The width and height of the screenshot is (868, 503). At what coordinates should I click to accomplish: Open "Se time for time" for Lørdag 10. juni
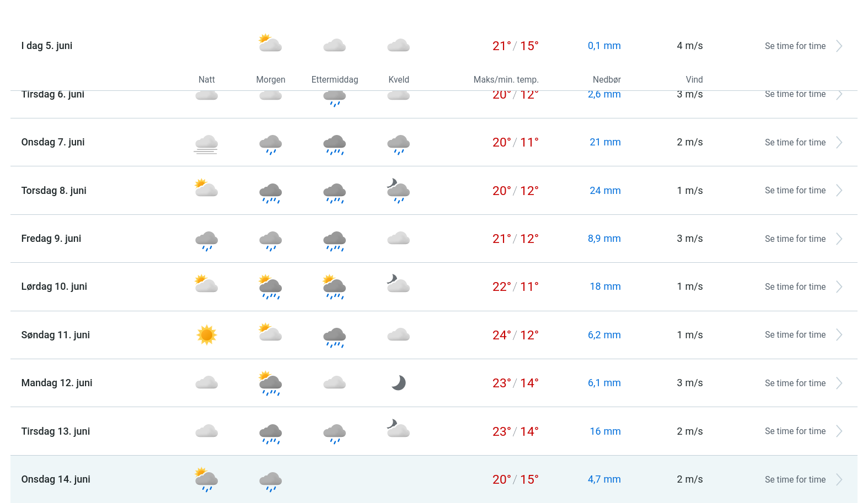tap(795, 287)
